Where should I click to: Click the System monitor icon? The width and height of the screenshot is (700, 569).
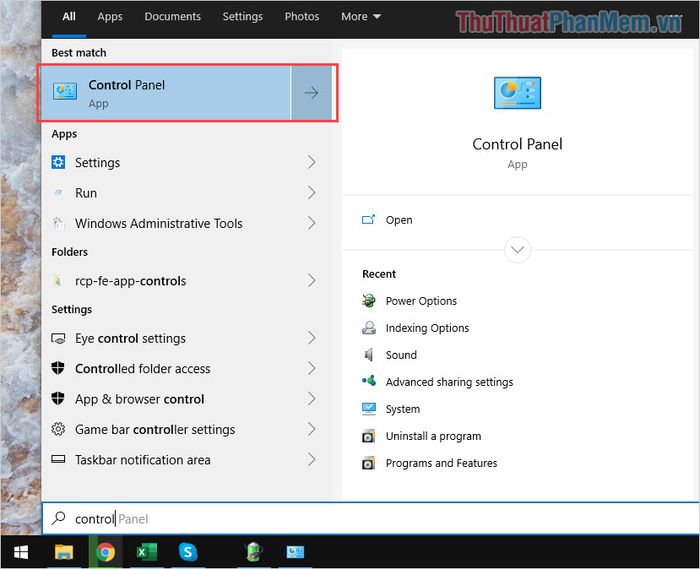click(x=369, y=409)
